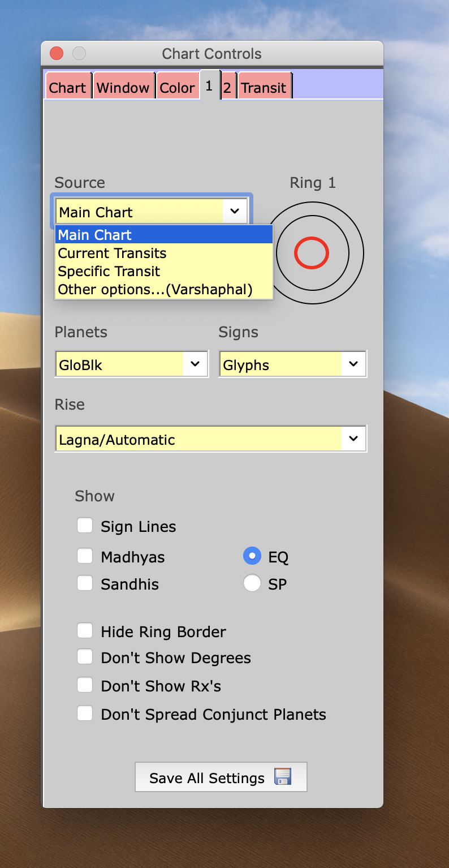This screenshot has width=449, height=868.
Task: Pick Other options...(Varshaphal) entry
Action: pos(155,289)
